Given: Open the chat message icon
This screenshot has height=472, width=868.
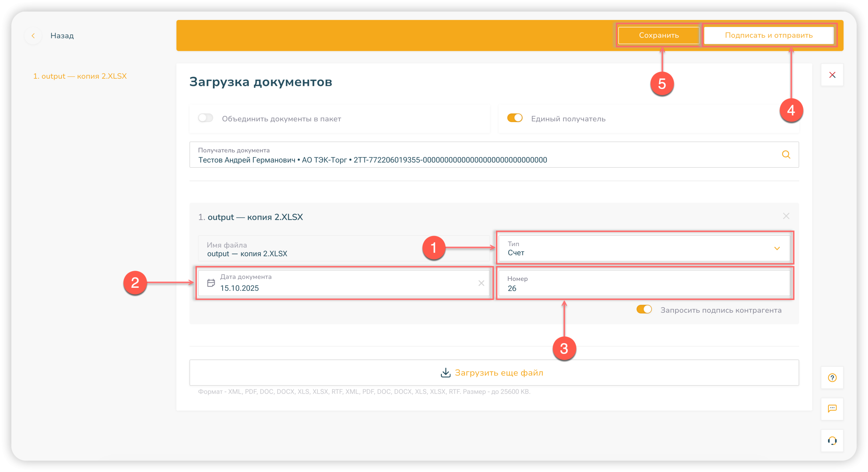Looking at the screenshot, I should [x=832, y=409].
